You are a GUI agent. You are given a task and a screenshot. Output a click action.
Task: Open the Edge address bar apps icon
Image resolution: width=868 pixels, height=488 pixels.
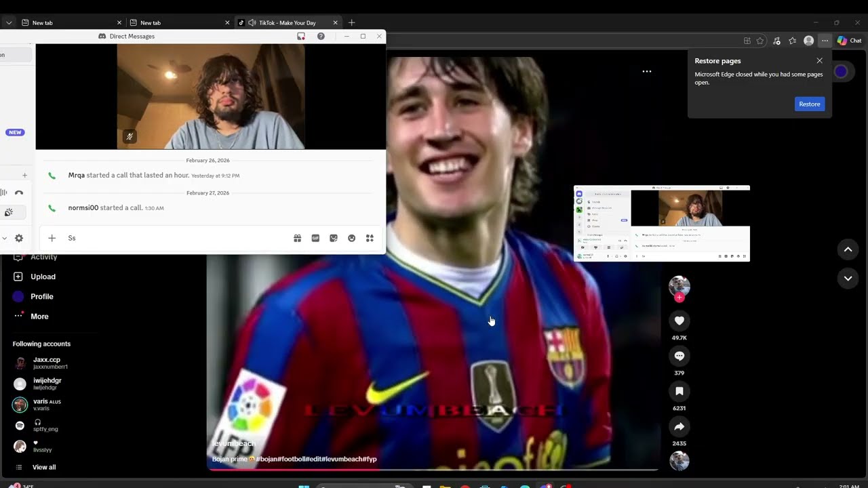click(747, 41)
